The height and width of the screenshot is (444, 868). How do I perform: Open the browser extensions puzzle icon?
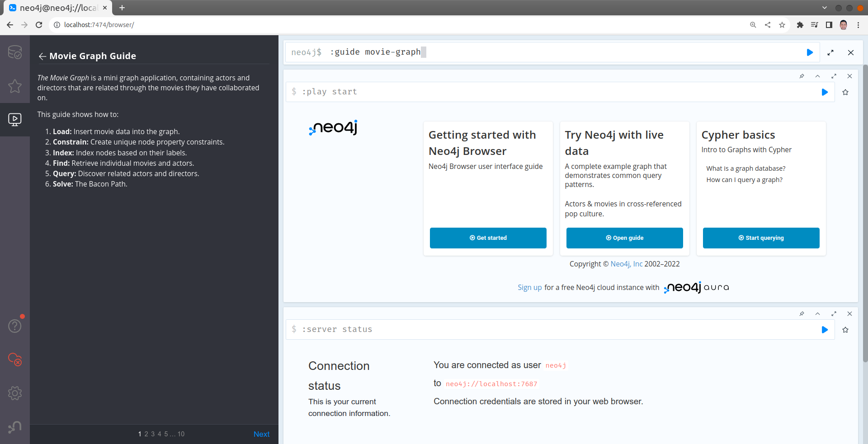pyautogui.click(x=800, y=25)
